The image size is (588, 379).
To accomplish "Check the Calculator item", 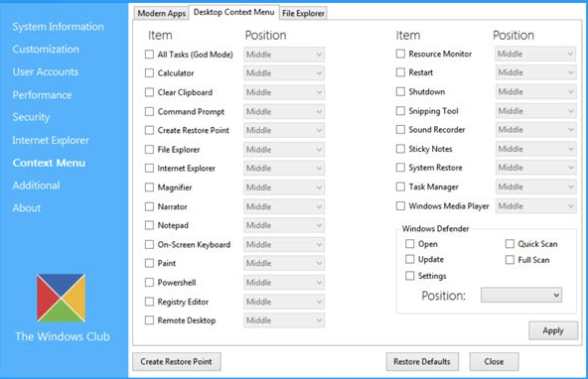I will (149, 73).
